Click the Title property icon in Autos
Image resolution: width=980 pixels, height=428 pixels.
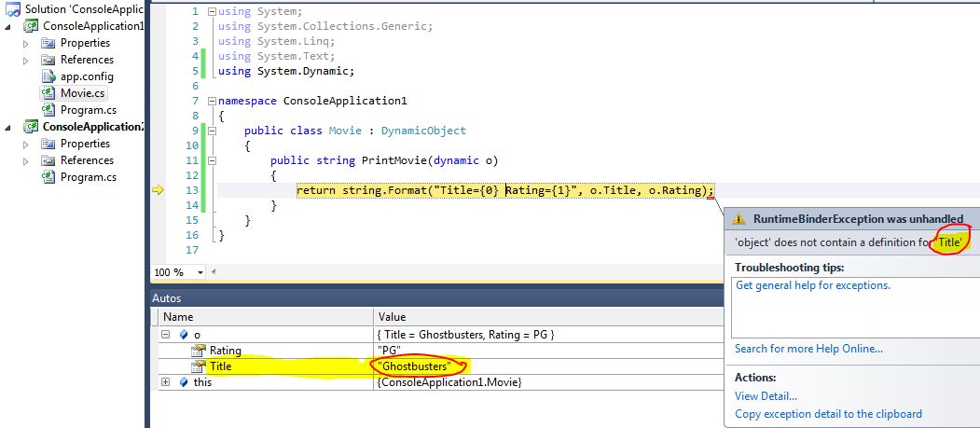(x=198, y=366)
